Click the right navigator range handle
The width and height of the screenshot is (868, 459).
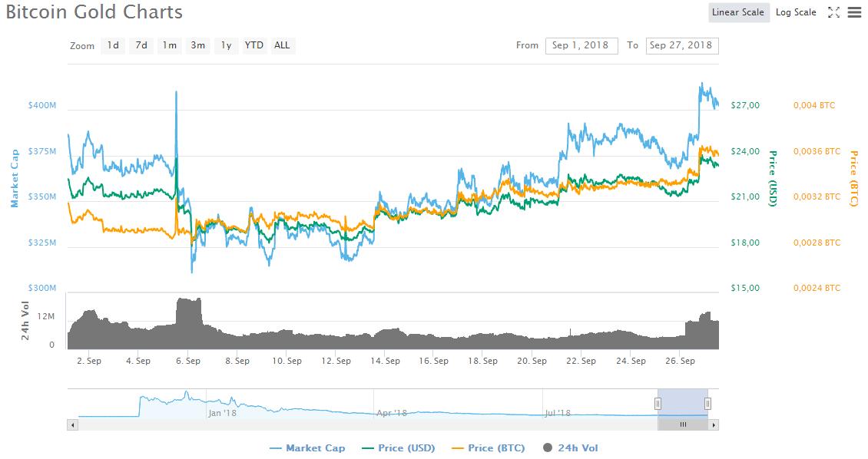[x=707, y=403]
